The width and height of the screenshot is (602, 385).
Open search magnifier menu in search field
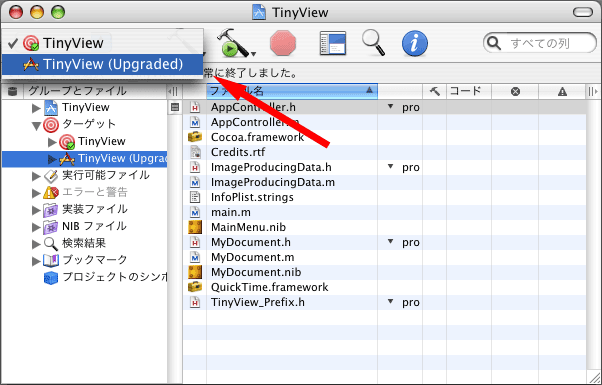[x=494, y=43]
